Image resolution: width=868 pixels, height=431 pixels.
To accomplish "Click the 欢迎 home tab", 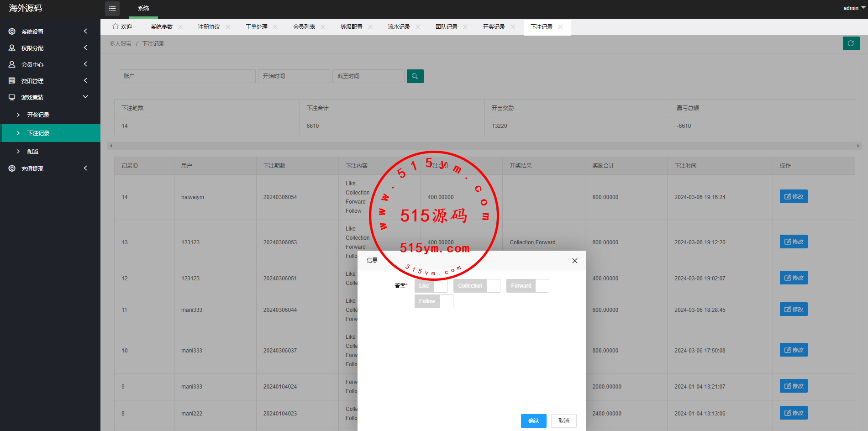I will pyautogui.click(x=122, y=27).
